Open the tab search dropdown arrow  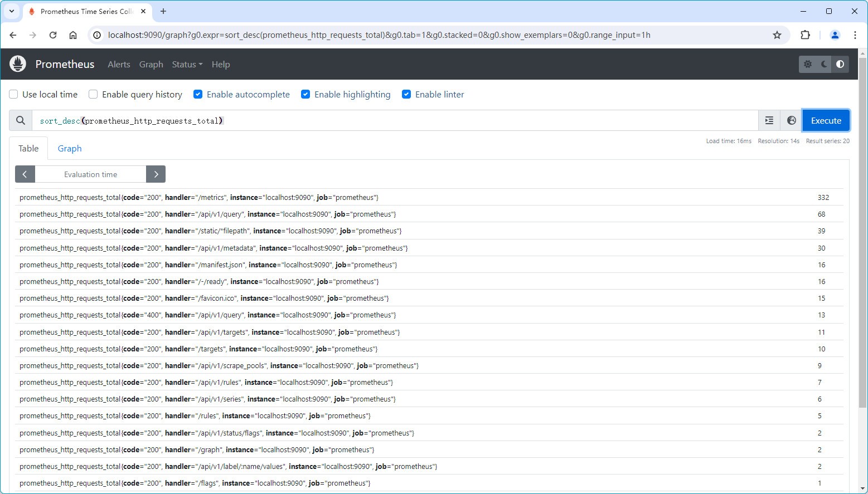pyautogui.click(x=11, y=11)
